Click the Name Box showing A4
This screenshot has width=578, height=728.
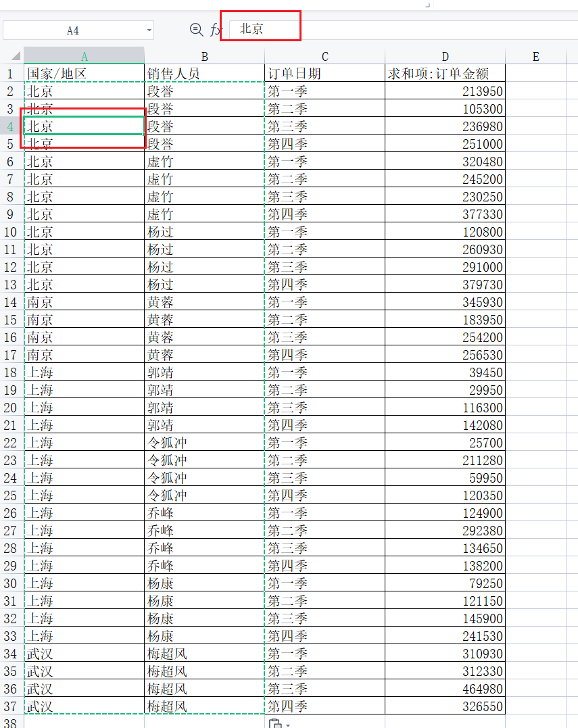[x=73, y=30]
